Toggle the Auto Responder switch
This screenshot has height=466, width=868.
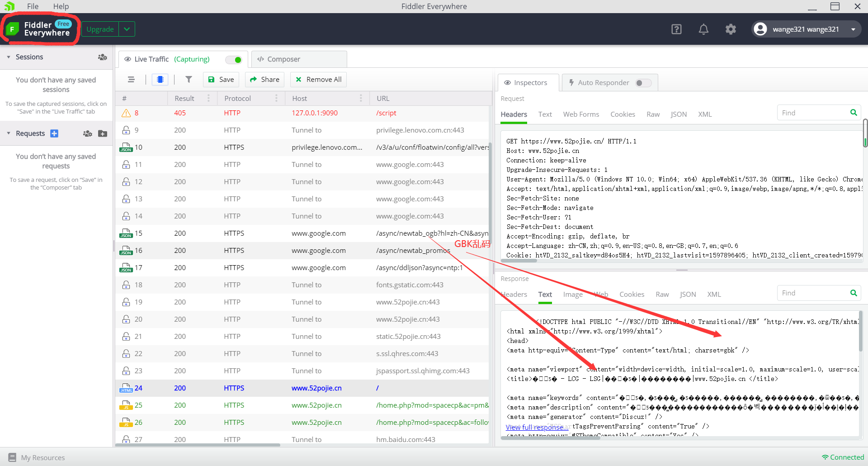643,83
